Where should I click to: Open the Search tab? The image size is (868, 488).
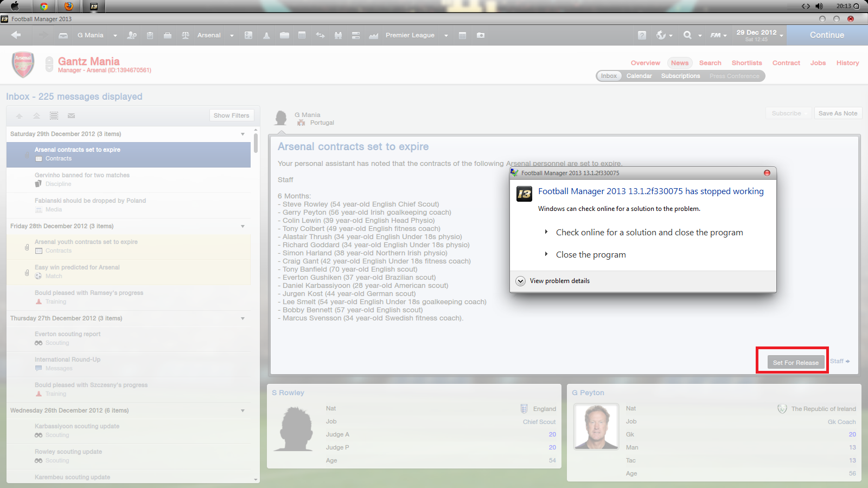(x=710, y=63)
